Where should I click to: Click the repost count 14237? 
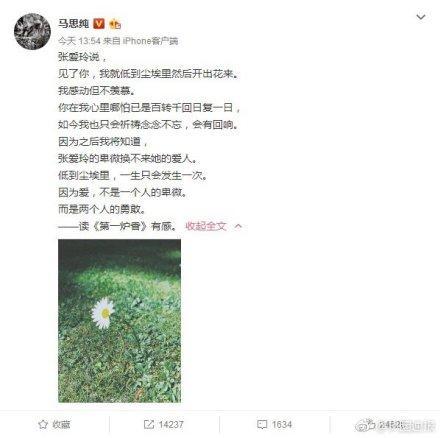pyautogui.click(x=171, y=424)
